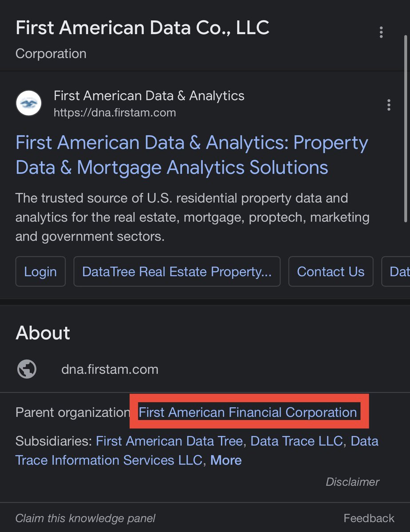Click the Contact Us sitelink
410x532 pixels.
(331, 271)
